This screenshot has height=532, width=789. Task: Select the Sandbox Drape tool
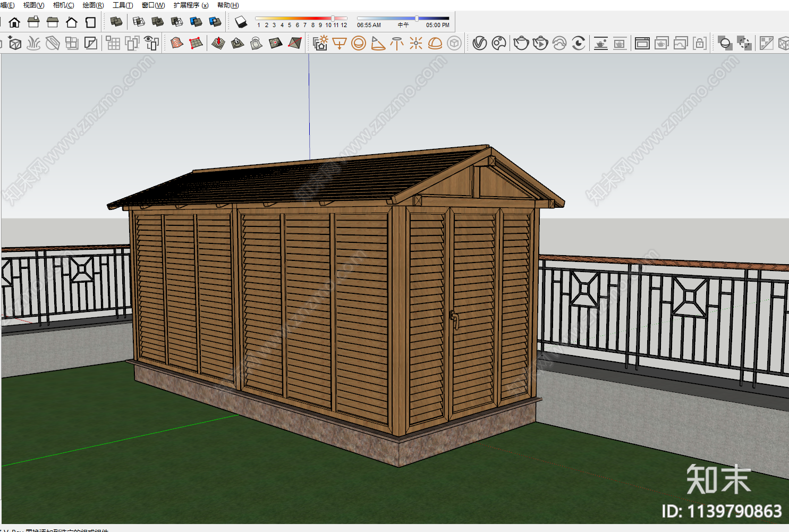256,43
